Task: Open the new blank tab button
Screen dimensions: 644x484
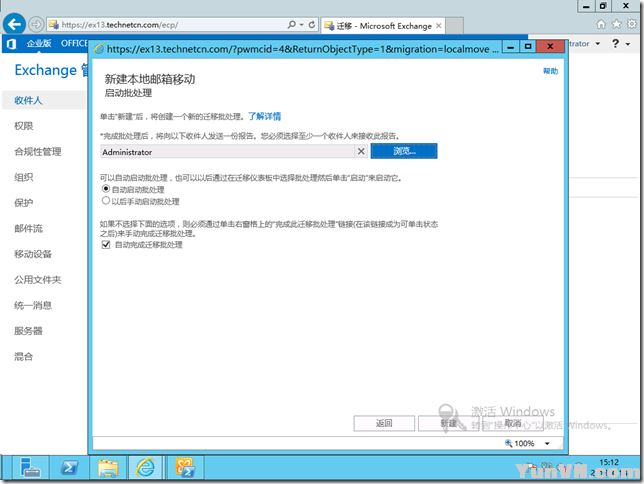Action: [x=455, y=25]
